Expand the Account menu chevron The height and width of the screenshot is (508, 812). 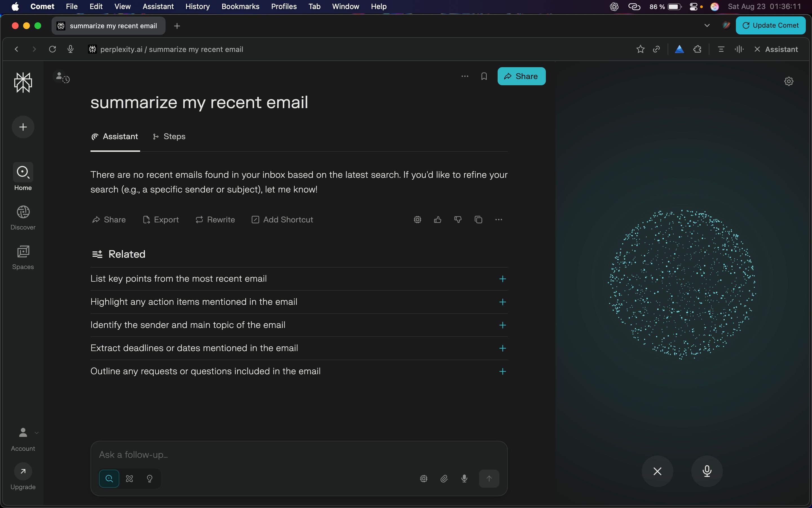(37, 433)
